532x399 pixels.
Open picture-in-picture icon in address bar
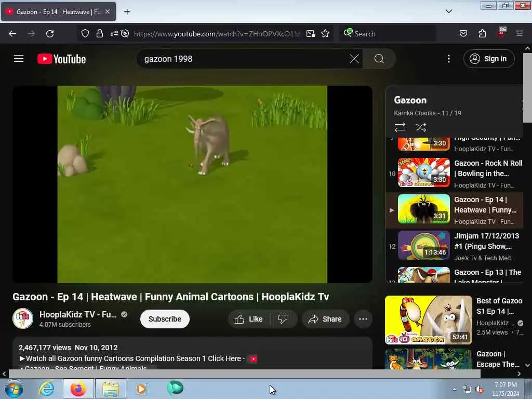point(311,34)
